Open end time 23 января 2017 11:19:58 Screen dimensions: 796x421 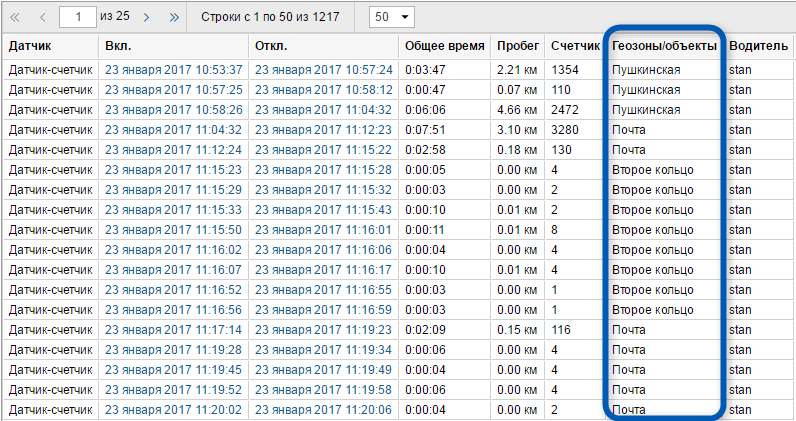324,390
